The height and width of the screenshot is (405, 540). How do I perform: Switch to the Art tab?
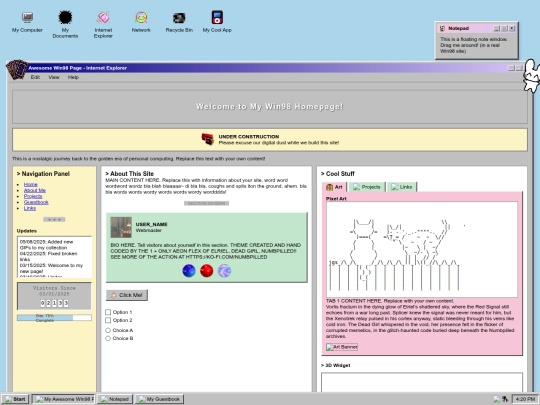(x=334, y=187)
